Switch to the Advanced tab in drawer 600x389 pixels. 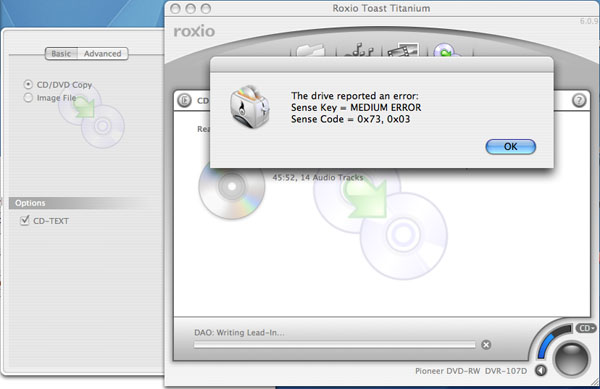pos(103,54)
